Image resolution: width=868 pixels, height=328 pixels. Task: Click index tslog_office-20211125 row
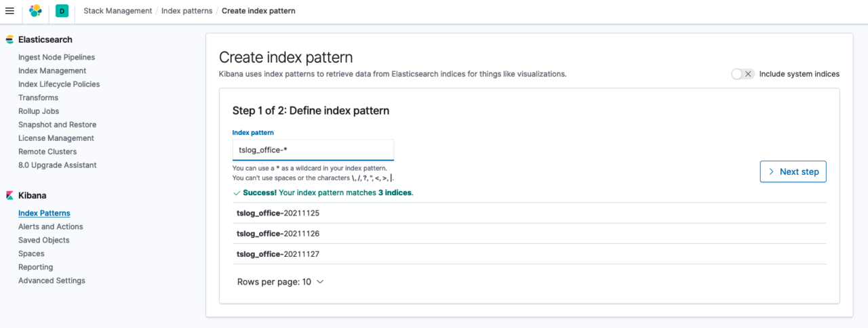(529, 213)
